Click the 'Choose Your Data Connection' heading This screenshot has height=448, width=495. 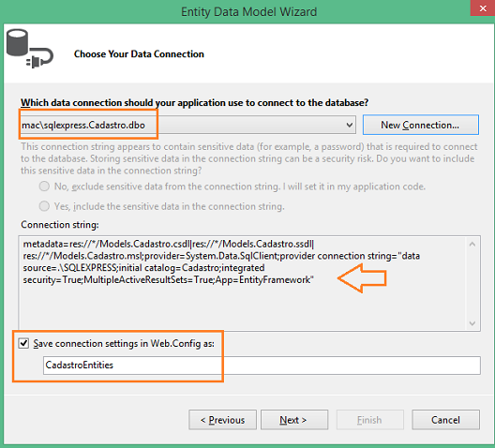click(139, 54)
